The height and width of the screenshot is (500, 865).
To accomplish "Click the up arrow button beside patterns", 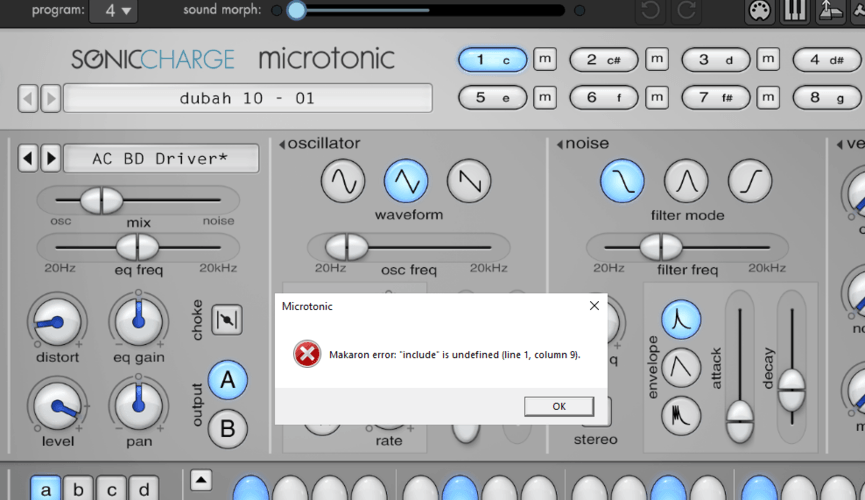I will coord(201,480).
